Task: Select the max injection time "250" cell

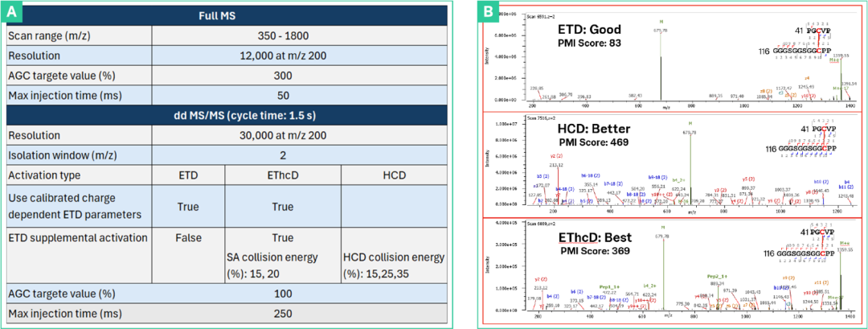Action: pyautogui.click(x=282, y=312)
